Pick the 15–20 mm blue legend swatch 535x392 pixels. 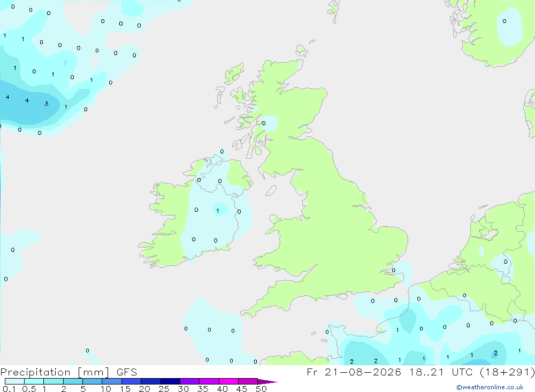click(x=132, y=381)
